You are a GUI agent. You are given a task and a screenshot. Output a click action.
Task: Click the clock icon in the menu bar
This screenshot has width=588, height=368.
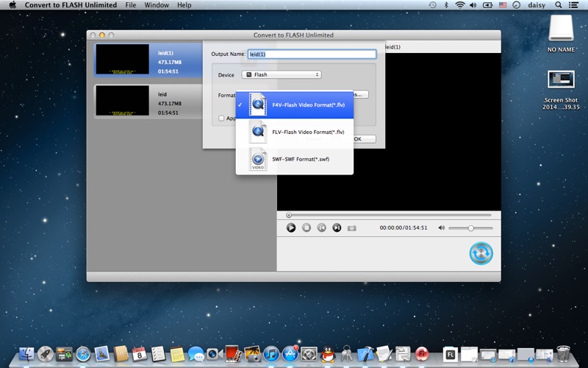pos(517,5)
